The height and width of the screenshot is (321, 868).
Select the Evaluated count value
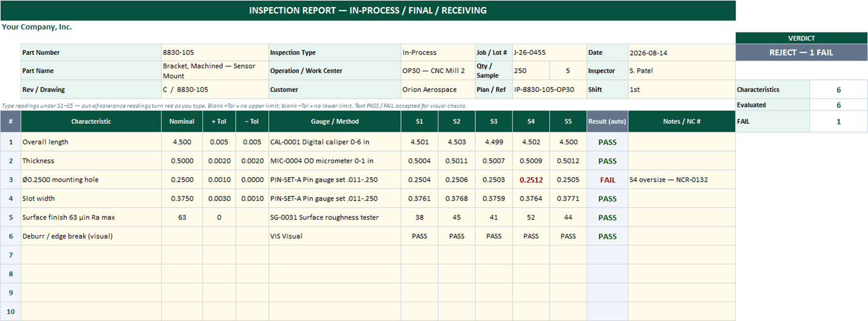coord(838,105)
